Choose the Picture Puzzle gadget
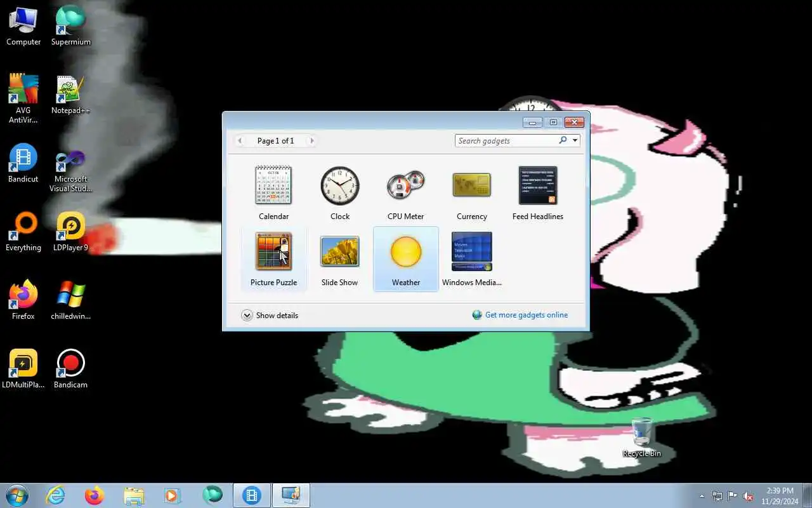 tap(273, 259)
